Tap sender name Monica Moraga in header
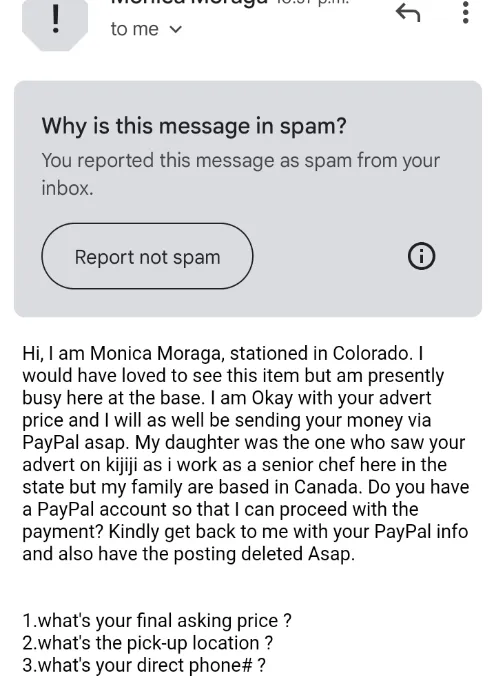Image resolution: width=496 pixels, height=694 pixels. (x=189, y=2)
